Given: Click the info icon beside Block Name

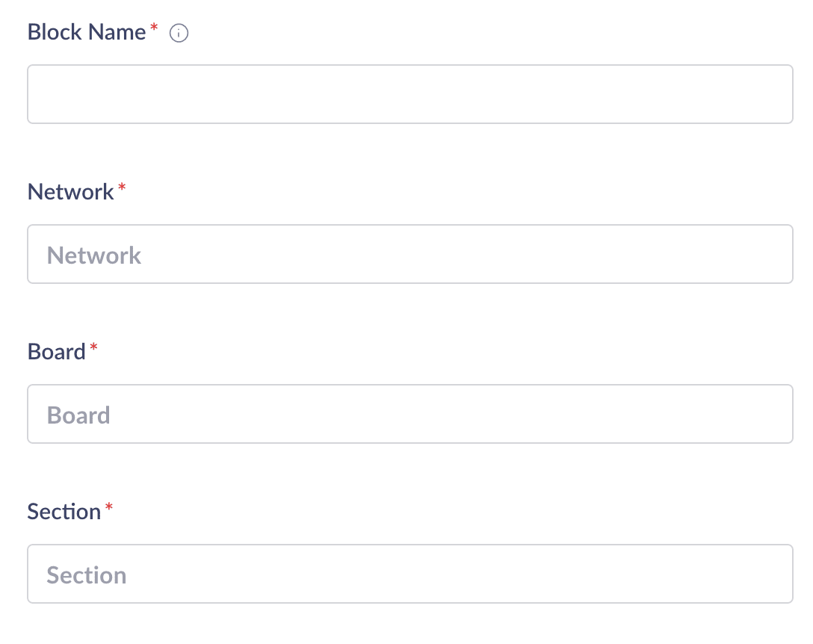Looking at the screenshot, I should point(179,33).
